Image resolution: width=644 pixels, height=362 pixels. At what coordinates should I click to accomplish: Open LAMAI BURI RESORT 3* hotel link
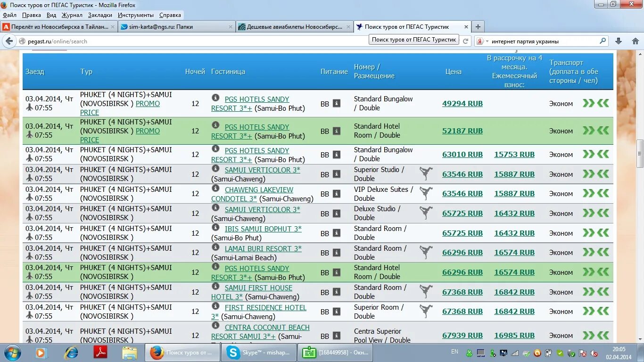tap(263, 248)
